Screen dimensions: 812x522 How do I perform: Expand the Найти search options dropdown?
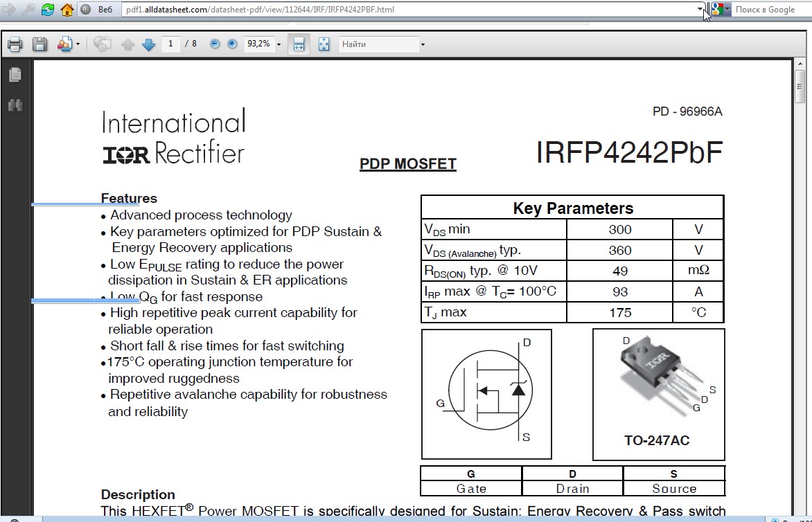tap(423, 44)
